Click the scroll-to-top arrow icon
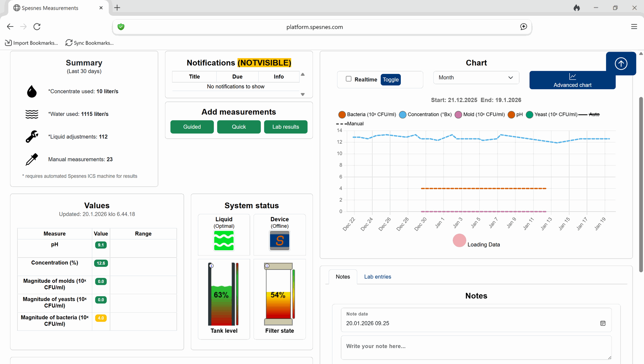This screenshot has width=644, height=364. tap(621, 63)
